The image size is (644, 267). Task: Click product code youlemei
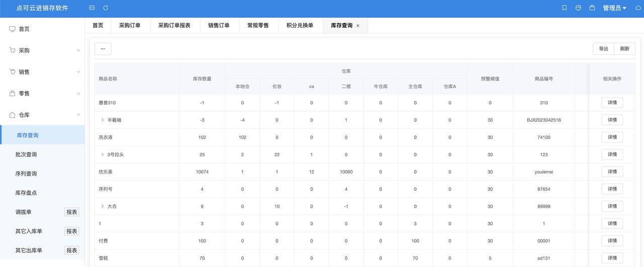[544, 172]
